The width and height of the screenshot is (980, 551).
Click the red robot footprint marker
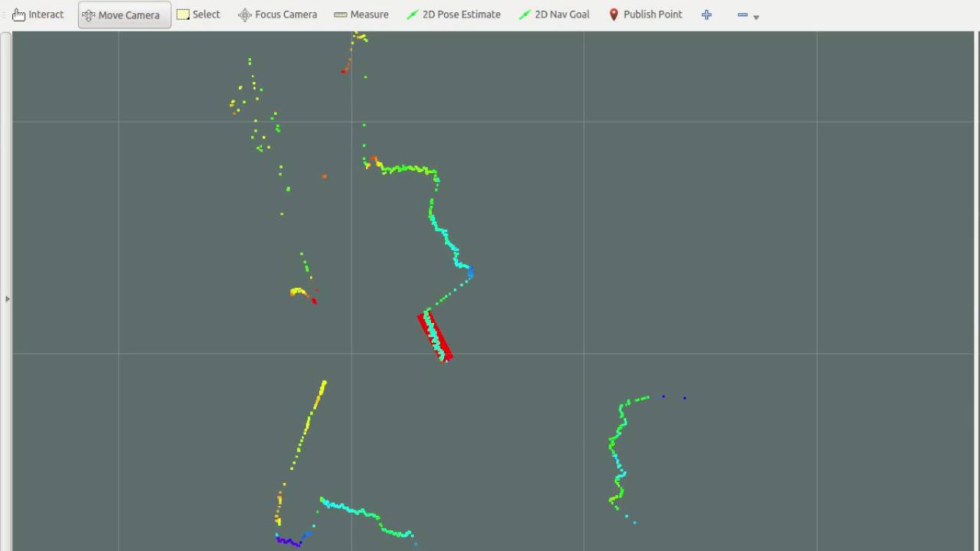(x=435, y=336)
